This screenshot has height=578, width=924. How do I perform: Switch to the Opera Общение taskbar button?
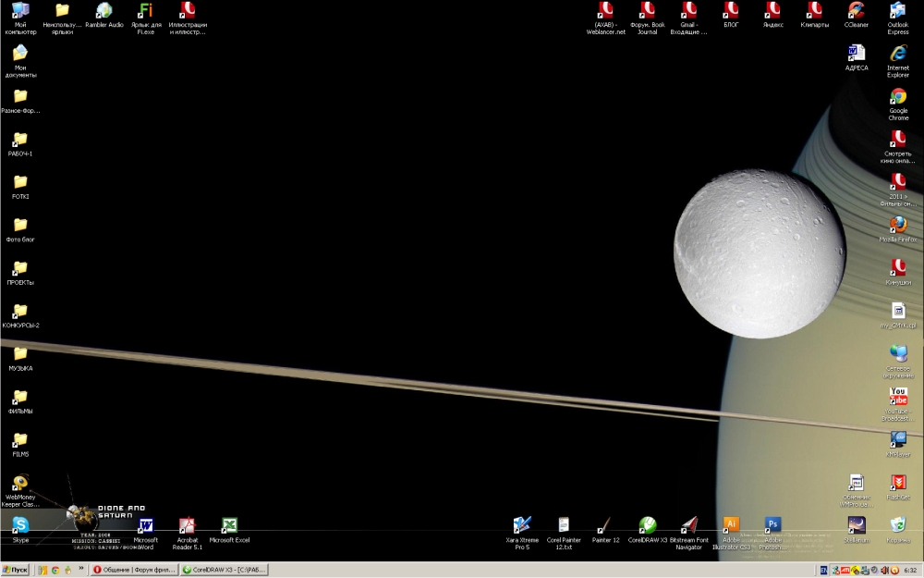(x=134, y=570)
